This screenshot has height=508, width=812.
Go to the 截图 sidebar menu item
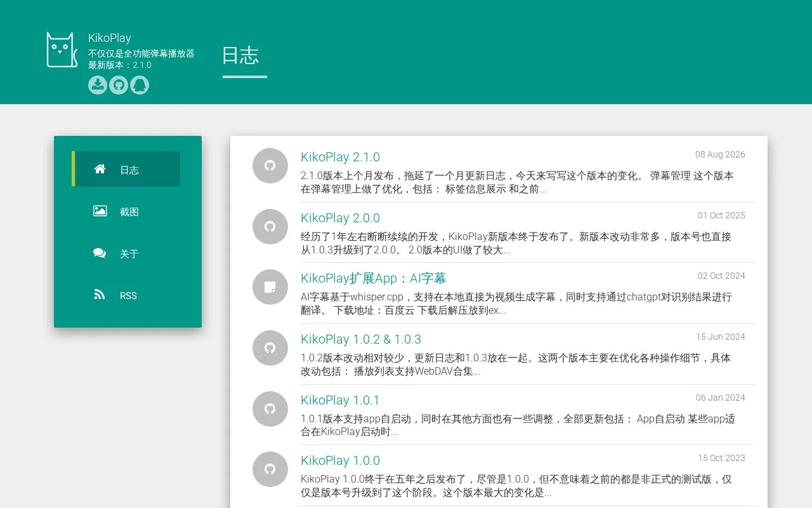point(126,211)
